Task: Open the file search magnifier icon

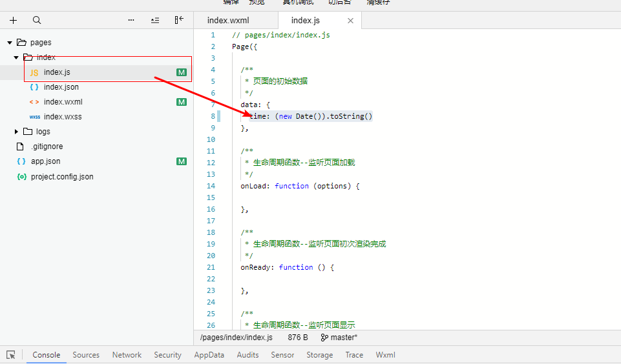Action: coord(37,20)
